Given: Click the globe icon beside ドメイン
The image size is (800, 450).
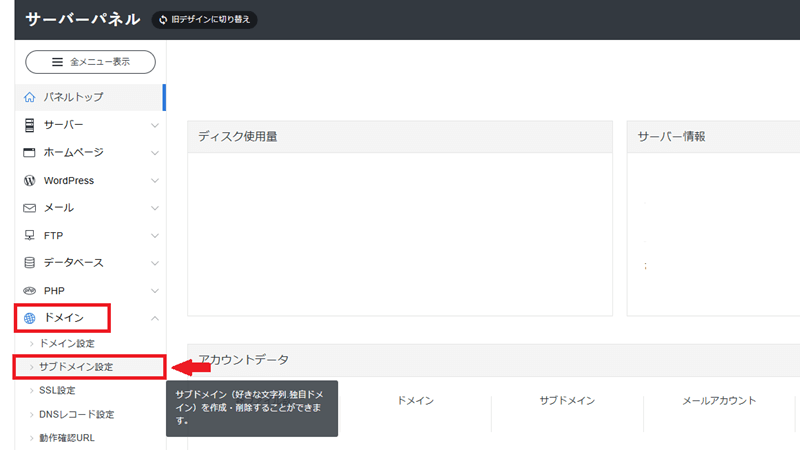Looking at the screenshot, I should tap(30, 318).
